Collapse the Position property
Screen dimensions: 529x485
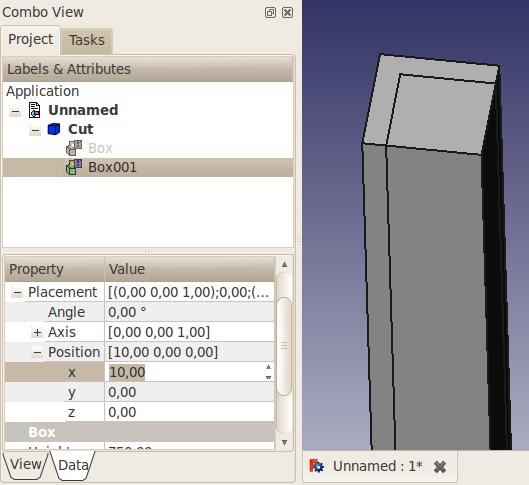(37, 353)
